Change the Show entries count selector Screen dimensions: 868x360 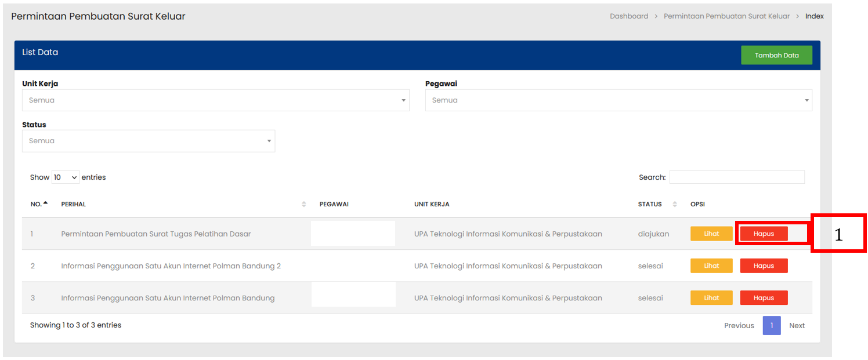point(65,177)
